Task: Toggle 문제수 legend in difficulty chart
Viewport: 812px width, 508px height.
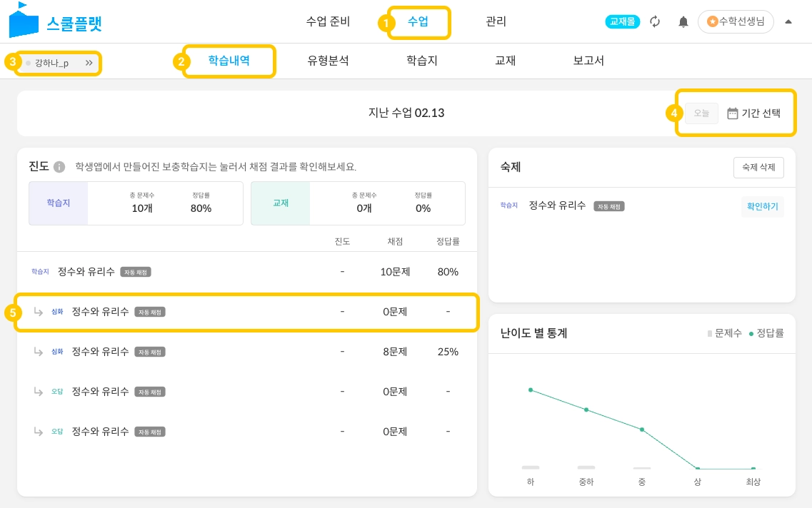Action: pyautogui.click(x=724, y=333)
